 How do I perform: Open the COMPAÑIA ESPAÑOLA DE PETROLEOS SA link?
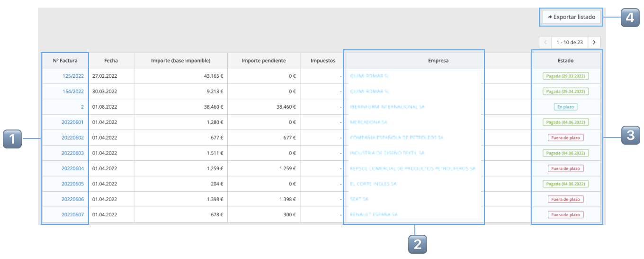click(x=396, y=138)
